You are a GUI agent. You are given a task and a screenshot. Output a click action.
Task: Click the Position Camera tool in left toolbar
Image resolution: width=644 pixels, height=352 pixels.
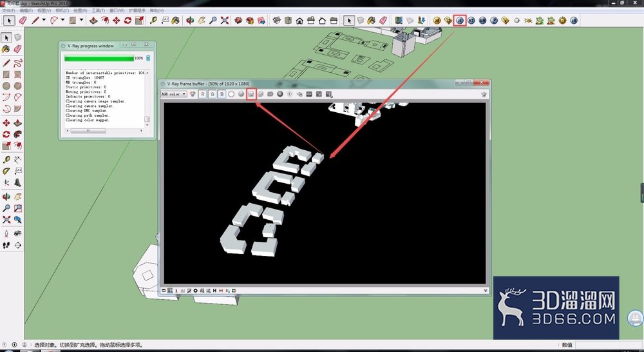tap(6, 233)
